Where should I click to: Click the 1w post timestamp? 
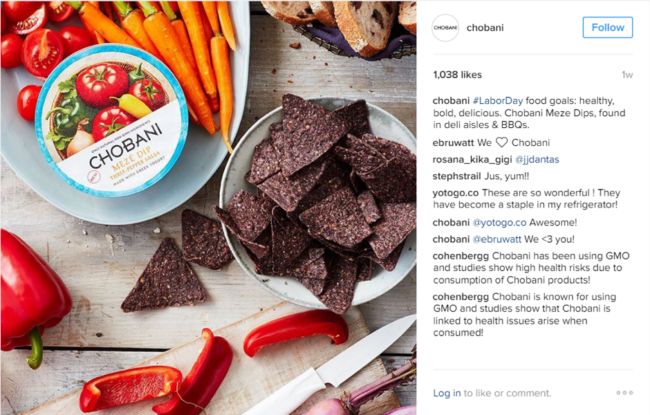[x=627, y=75]
